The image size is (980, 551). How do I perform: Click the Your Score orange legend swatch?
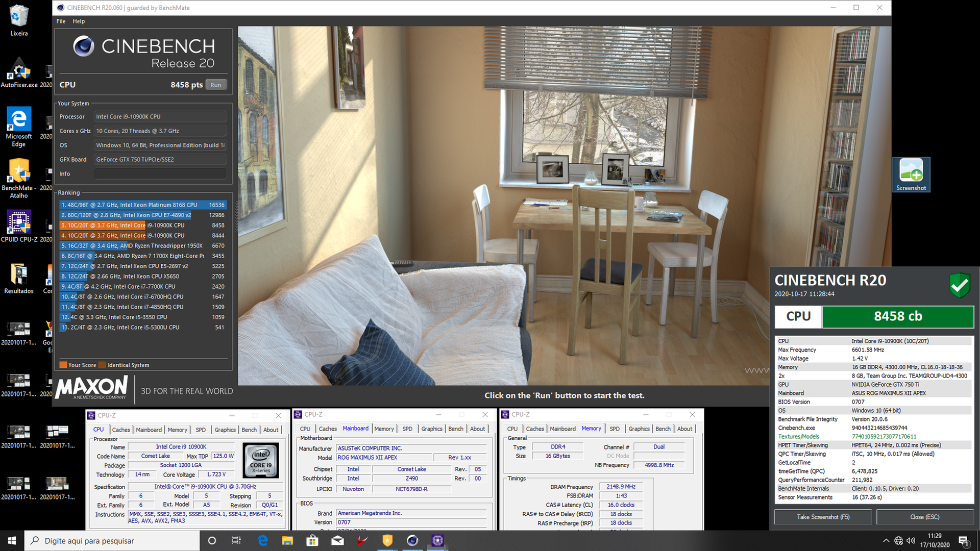tap(63, 365)
